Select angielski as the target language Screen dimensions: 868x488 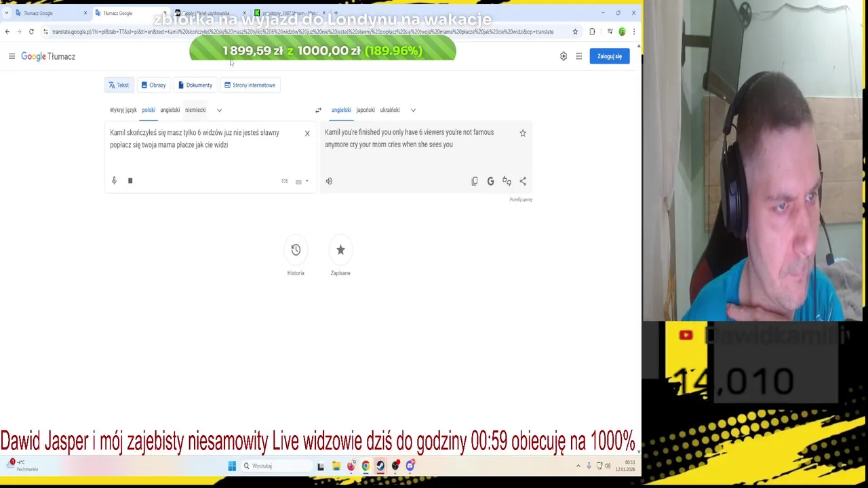tap(341, 110)
